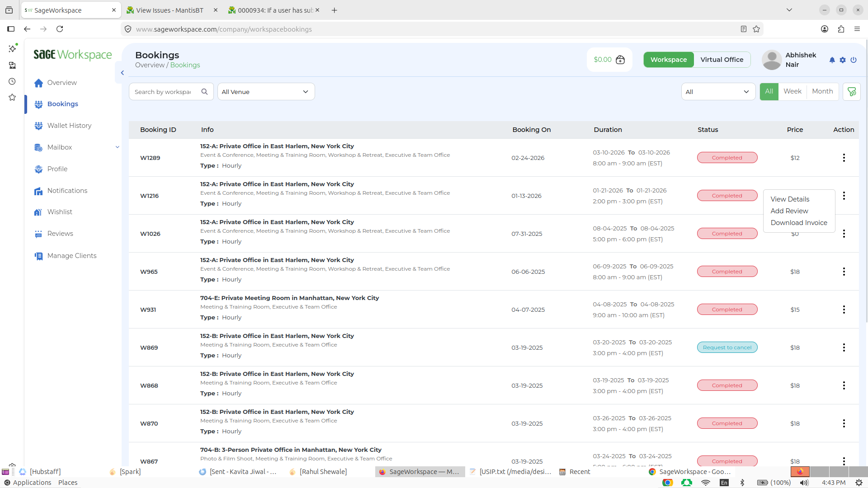Click the Overview breadcrumb link

pos(150,65)
